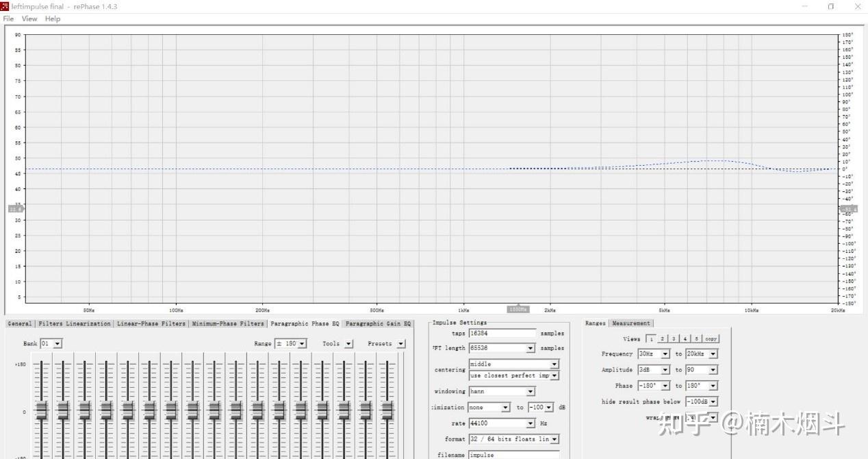The width and height of the screenshot is (868, 459).
Task: Open the windowing dropdown
Action: [x=502, y=391]
